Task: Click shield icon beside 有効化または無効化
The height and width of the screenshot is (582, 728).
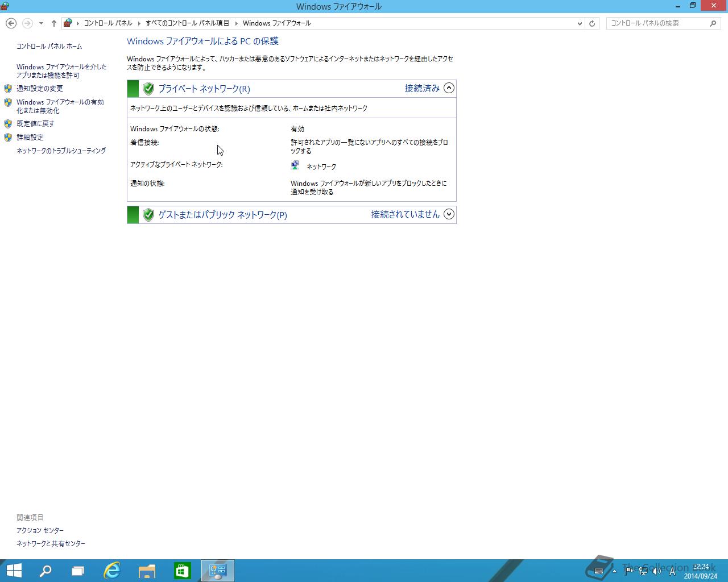Action: [x=8, y=102]
